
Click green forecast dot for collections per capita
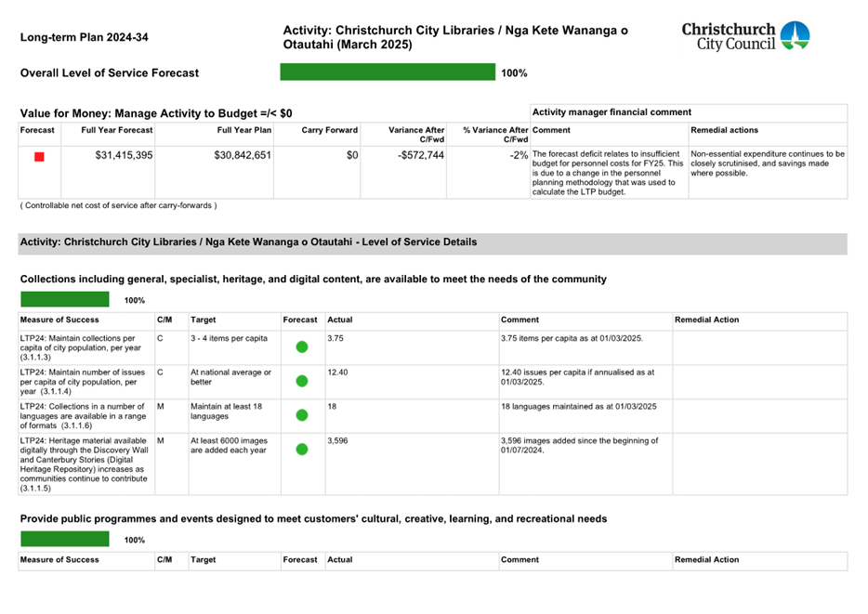(302, 346)
